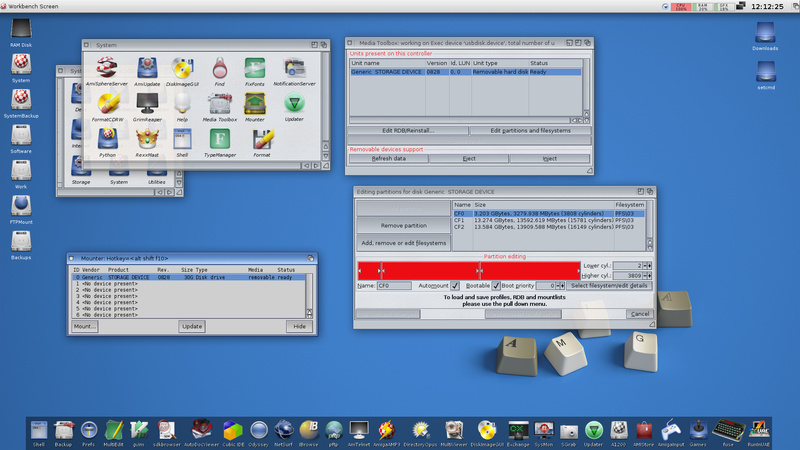Open the GrimReaper icon
Image resolution: width=800 pixels, height=450 pixels.
[x=145, y=102]
